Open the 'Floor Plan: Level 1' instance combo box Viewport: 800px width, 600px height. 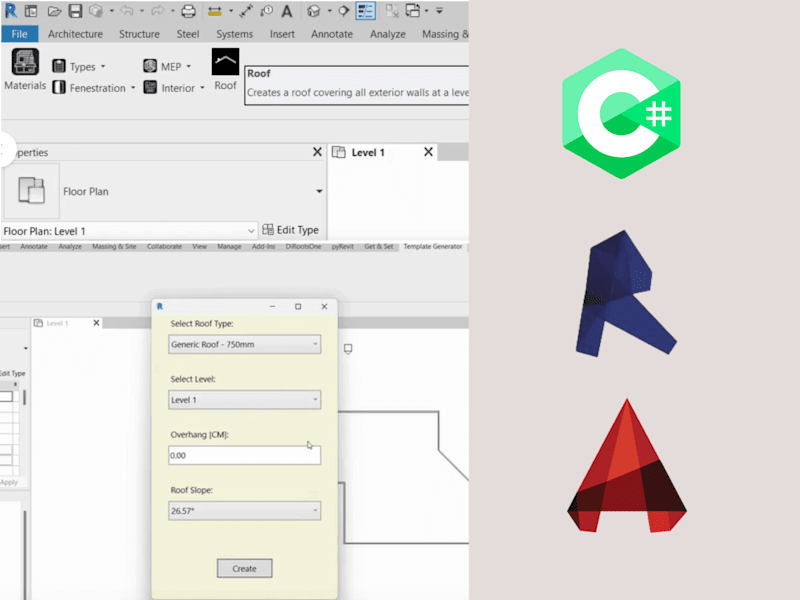[129, 231]
